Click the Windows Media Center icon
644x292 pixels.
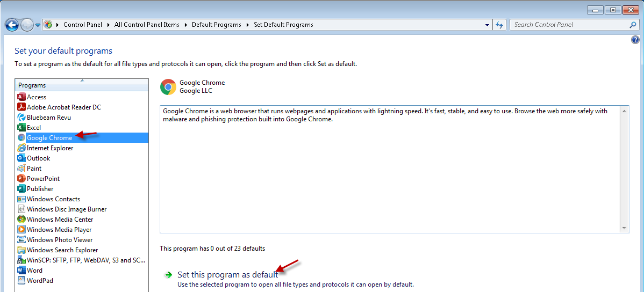click(x=22, y=220)
